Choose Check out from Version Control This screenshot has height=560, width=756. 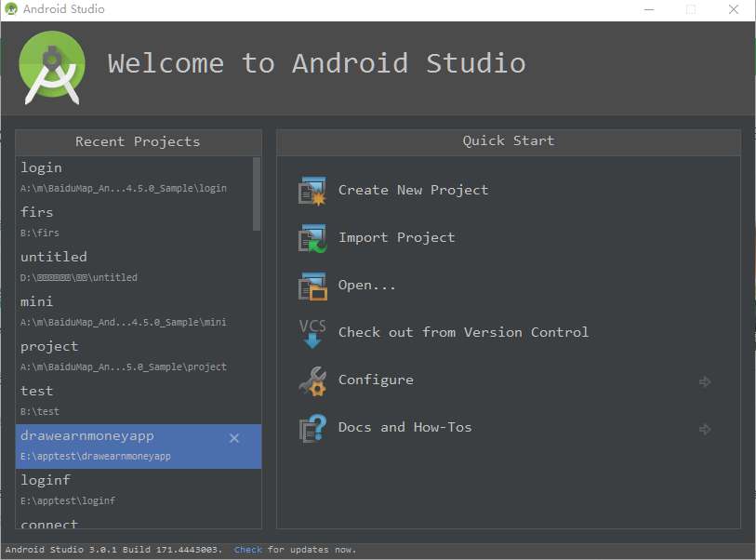tap(463, 332)
